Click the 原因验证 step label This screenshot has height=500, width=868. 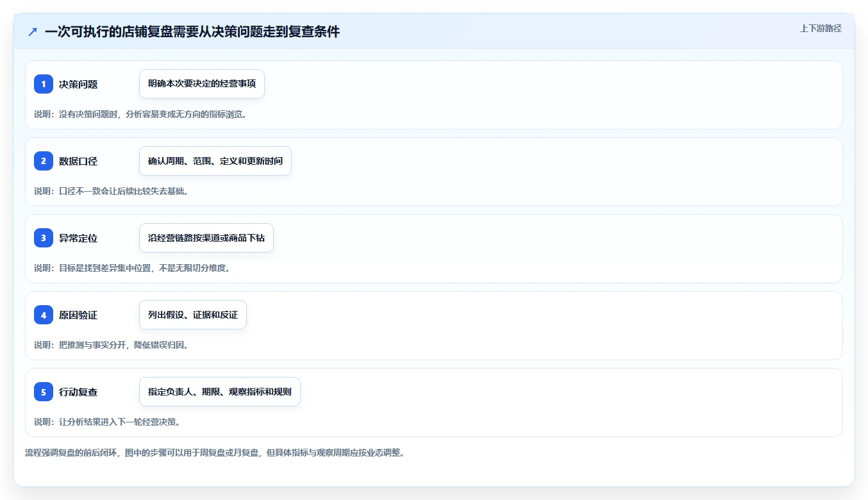pos(78,315)
